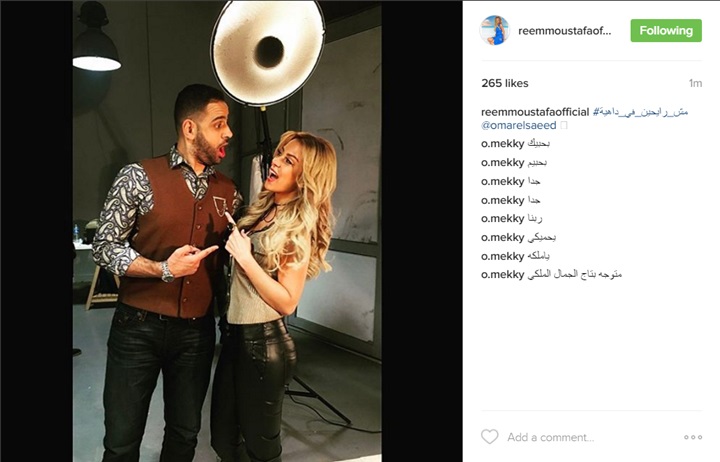The width and height of the screenshot is (720, 462).
Task: Open o.mekky profile from fifth comment
Action: (502, 219)
